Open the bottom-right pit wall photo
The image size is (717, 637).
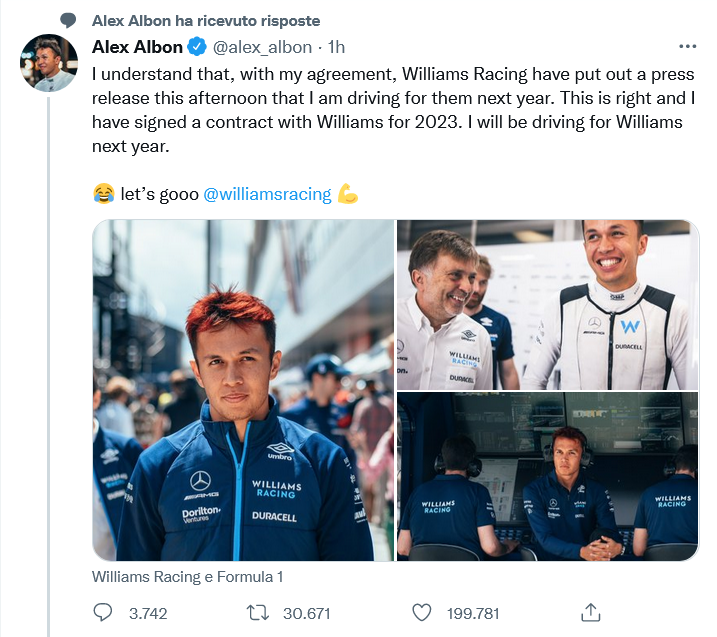click(547, 476)
